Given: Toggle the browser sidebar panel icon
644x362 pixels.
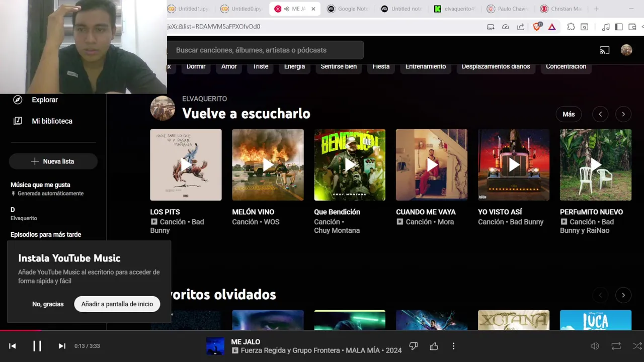Looking at the screenshot, I should pyautogui.click(x=619, y=27).
